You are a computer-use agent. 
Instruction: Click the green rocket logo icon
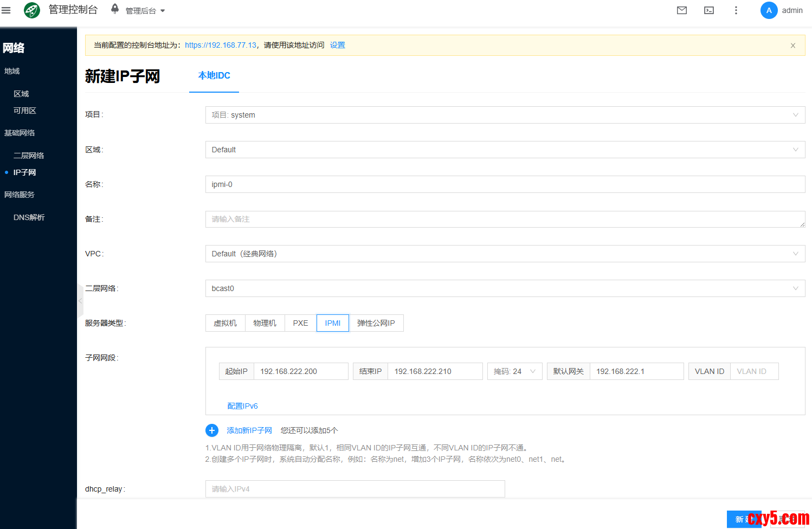32,10
